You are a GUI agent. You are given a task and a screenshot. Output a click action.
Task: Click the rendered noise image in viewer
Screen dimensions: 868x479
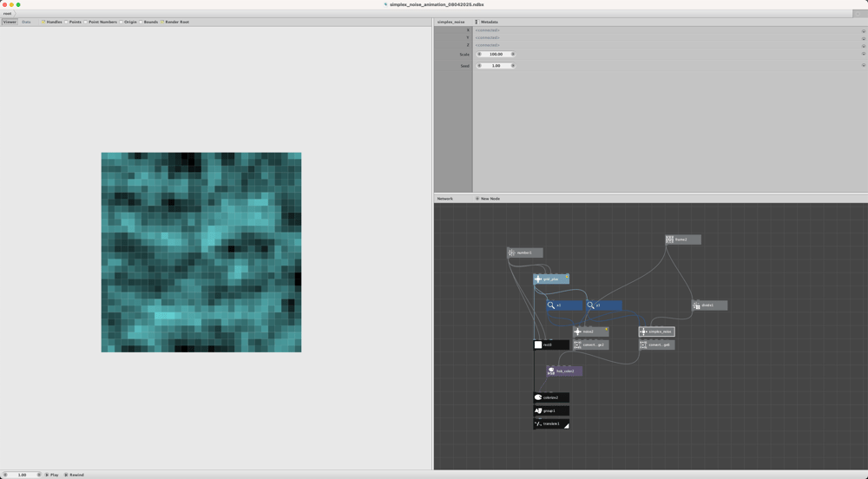(201, 253)
